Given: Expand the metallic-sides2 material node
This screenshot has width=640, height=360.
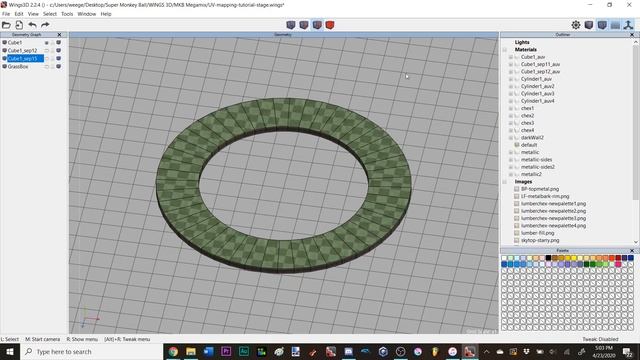Looking at the screenshot, I should (511, 167).
